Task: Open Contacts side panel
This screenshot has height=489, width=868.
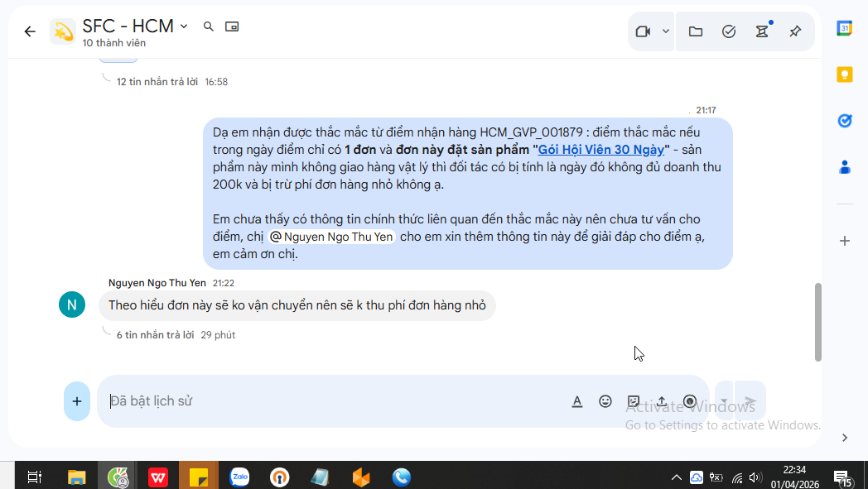Action: [x=845, y=166]
